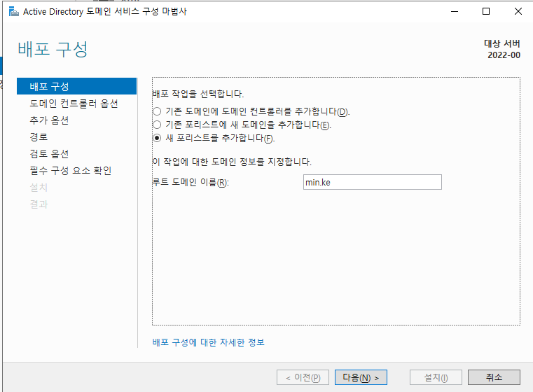Viewport: 533px width, 392px height.
Task: Click the 취소 button
Action: pyautogui.click(x=494, y=377)
